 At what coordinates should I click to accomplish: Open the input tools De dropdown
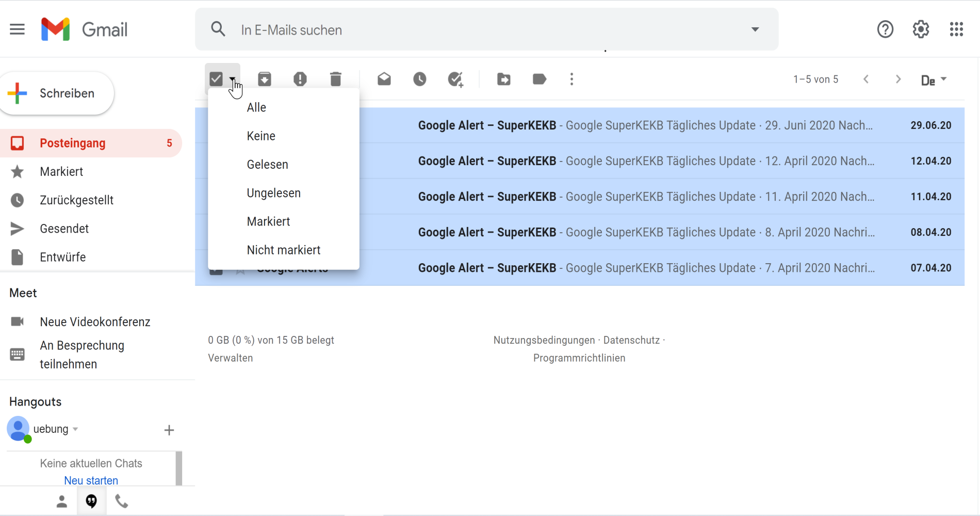pyautogui.click(x=934, y=80)
